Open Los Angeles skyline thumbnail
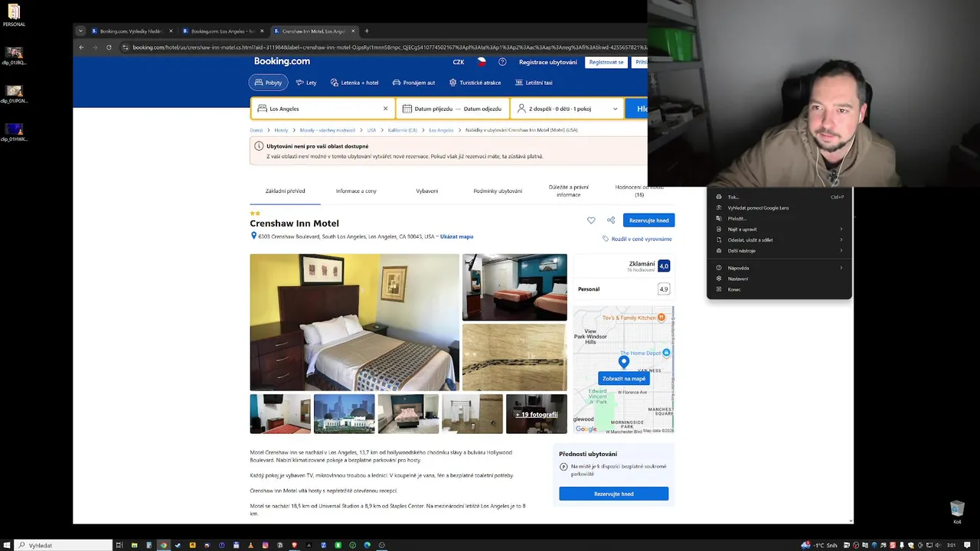 345,414
